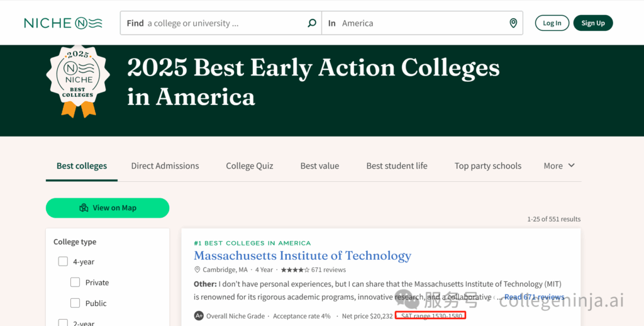Check the Public college type box

(75, 303)
